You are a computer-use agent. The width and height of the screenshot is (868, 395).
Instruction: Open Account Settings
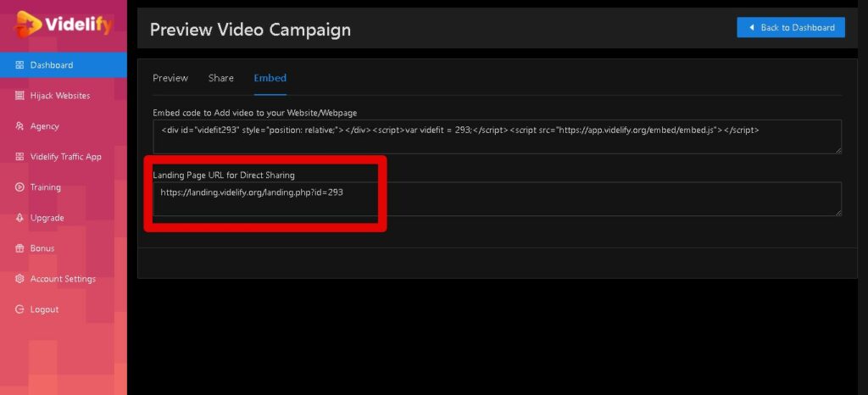(63, 279)
